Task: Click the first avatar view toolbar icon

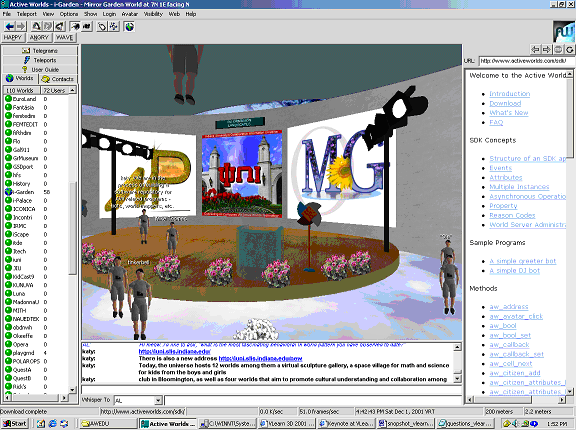Action: [36, 26]
